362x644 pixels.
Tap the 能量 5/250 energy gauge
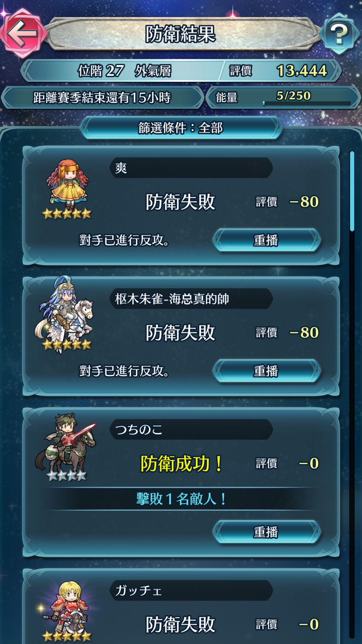click(x=283, y=97)
